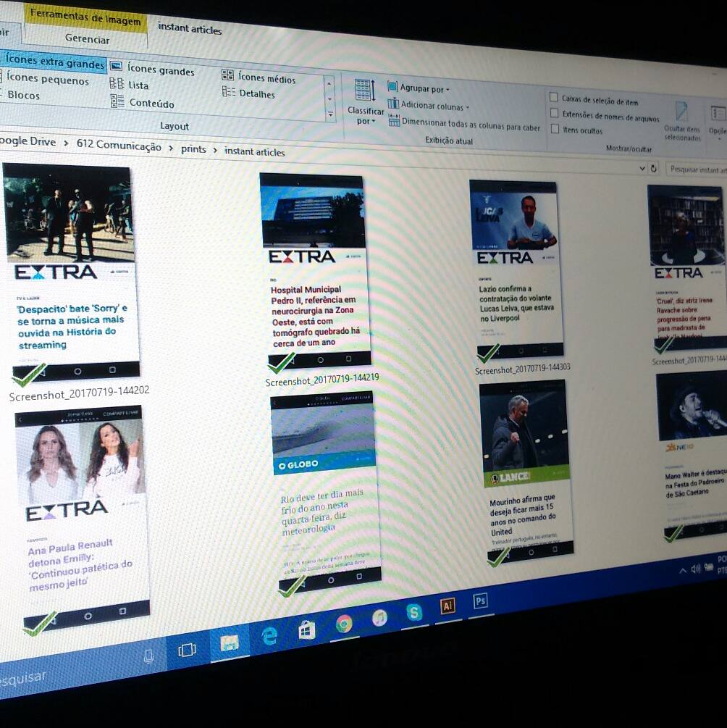Click the volume speaker tray icon

click(695, 569)
